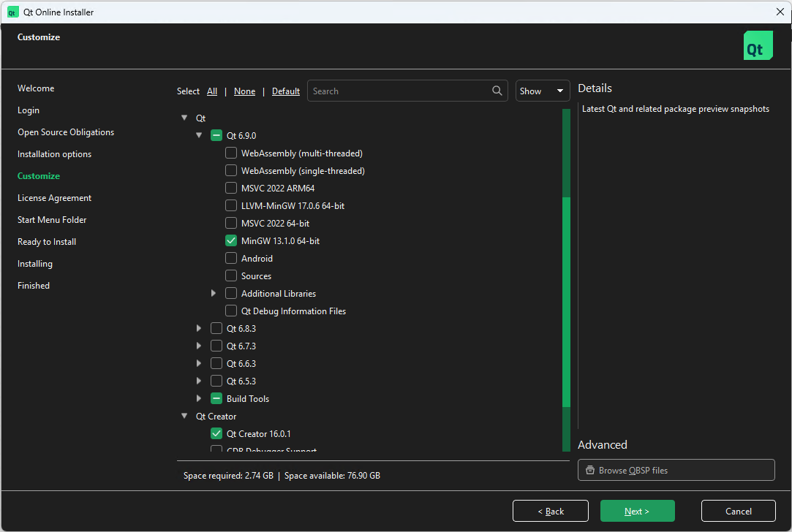
Task: Check the Qt 6.8.3 checkbox
Action: click(216, 329)
